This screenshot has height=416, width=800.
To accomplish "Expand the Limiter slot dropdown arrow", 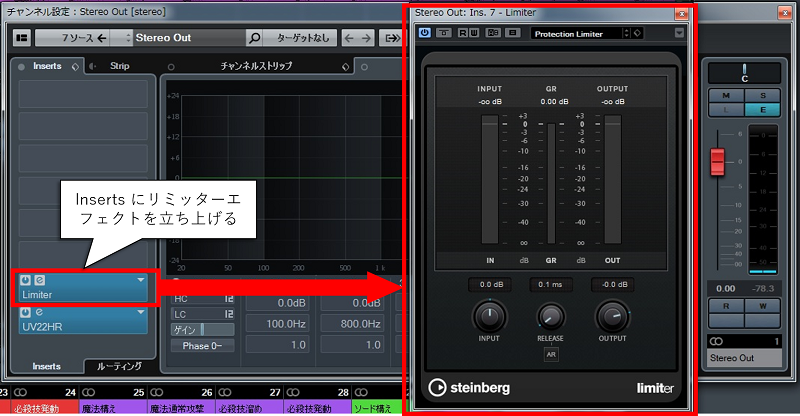I will [141, 280].
